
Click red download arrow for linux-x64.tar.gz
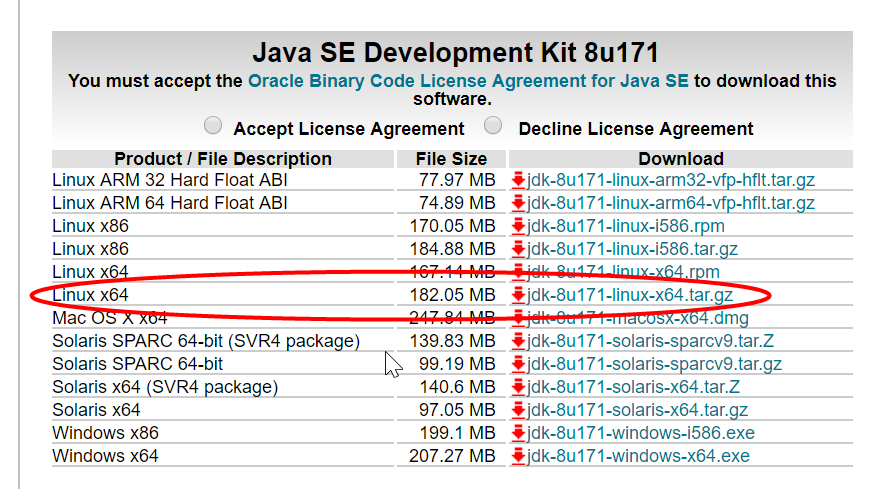pos(518,295)
